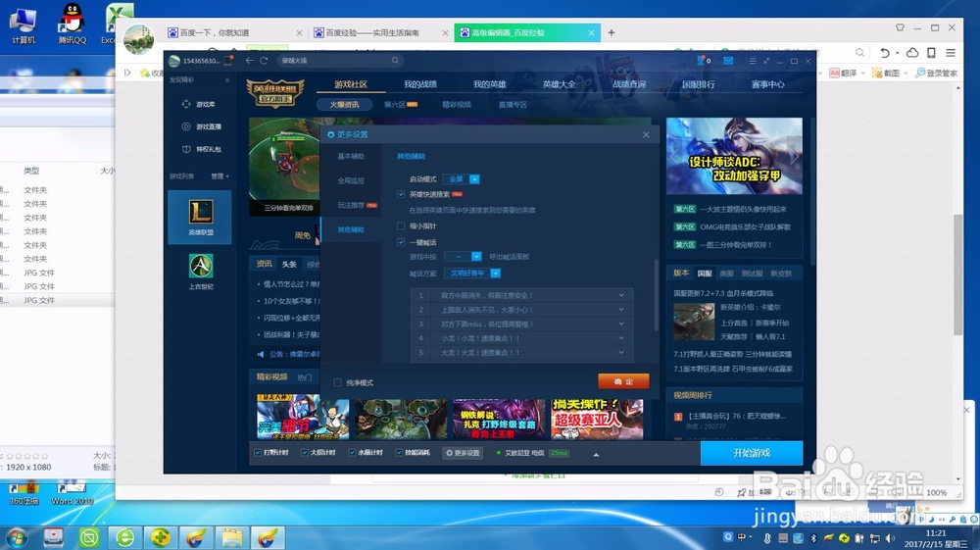Toggle the 英雄快速搜索 checkbox
This screenshot has height=550, width=980.
pos(401,194)
